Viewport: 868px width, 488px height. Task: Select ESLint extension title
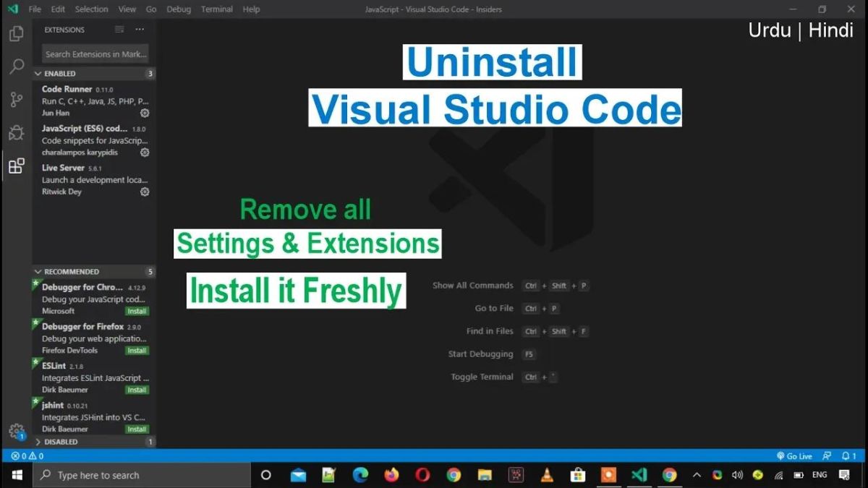[54, 366]
